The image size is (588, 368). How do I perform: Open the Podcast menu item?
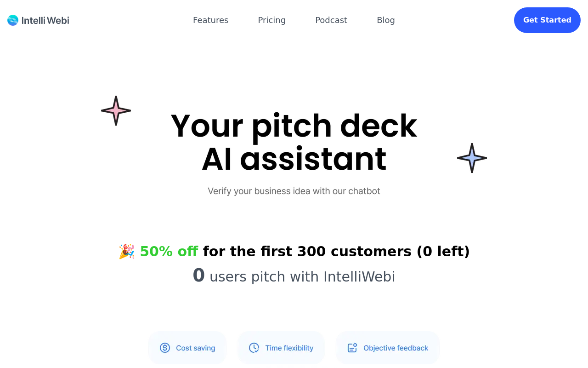(331, 20)
